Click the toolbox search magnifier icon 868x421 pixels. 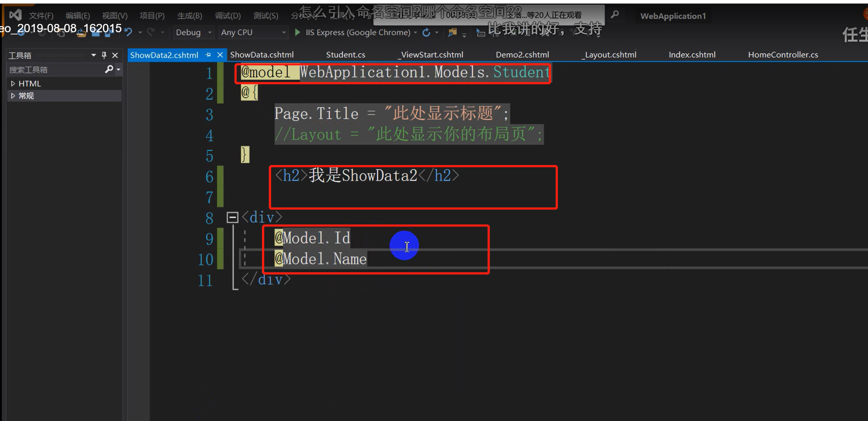pos(109,69)
